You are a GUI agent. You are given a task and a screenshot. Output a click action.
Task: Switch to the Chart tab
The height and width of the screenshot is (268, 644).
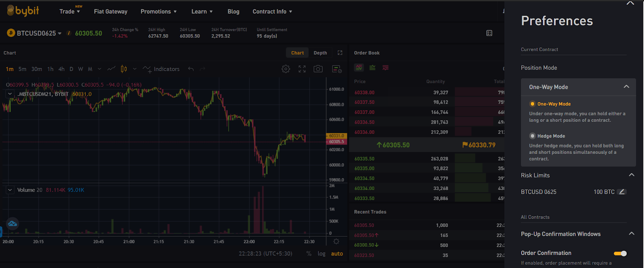pos(297,53)
